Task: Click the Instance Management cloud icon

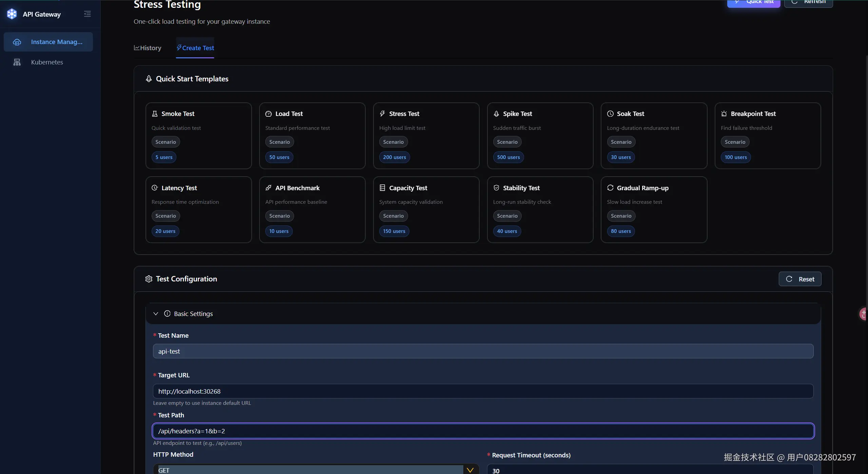Action: 17,42
